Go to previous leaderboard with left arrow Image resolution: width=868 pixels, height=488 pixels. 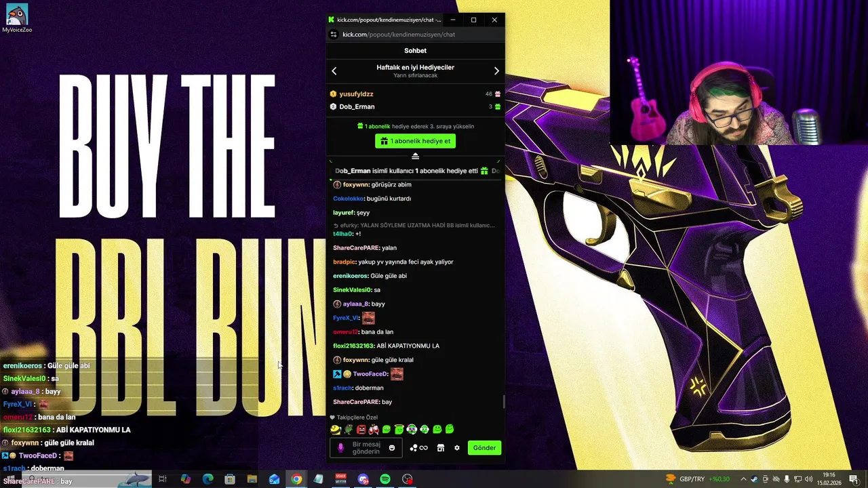click(334, 71)
